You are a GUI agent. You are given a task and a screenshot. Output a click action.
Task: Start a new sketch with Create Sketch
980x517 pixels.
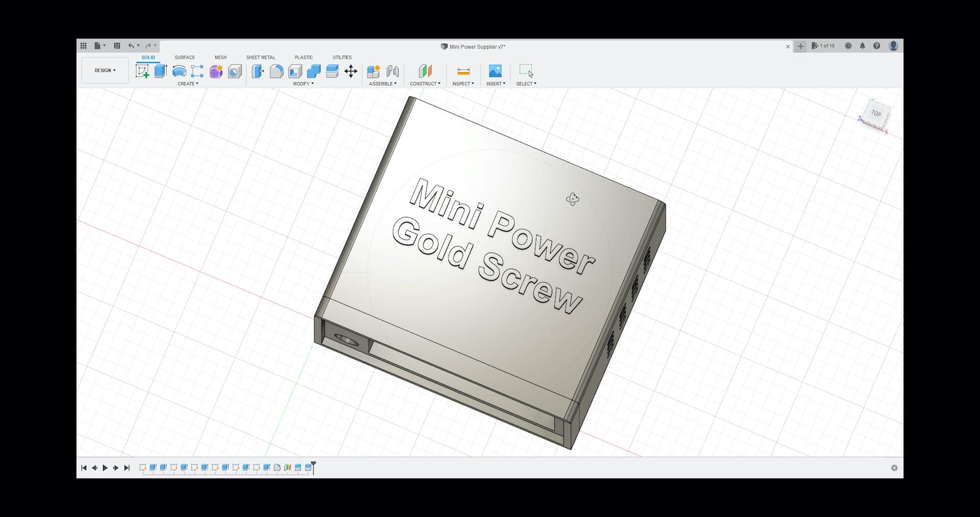(x=142, y=71)
